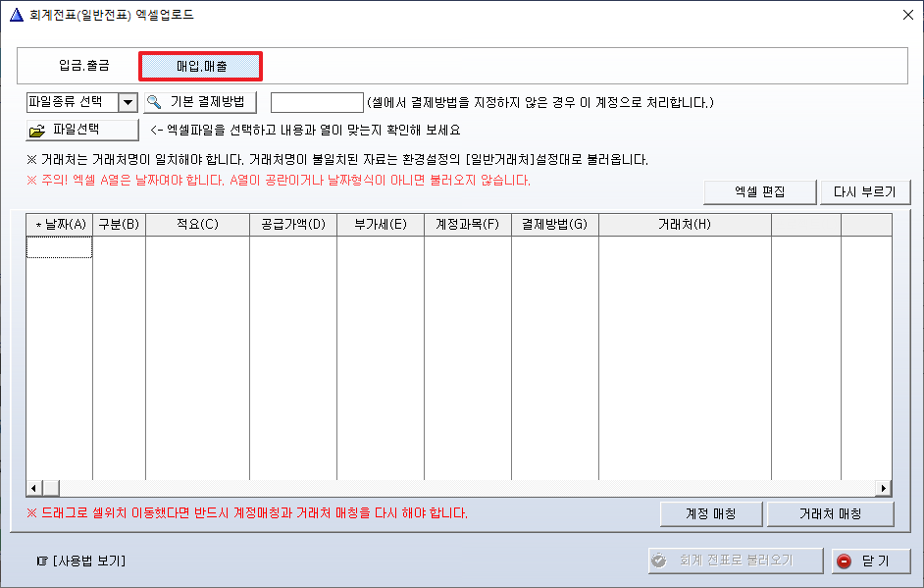This screenshot has height=588, width=924.
Task: Click the horizontal scrollbar thumb
Action: [51, 488]
